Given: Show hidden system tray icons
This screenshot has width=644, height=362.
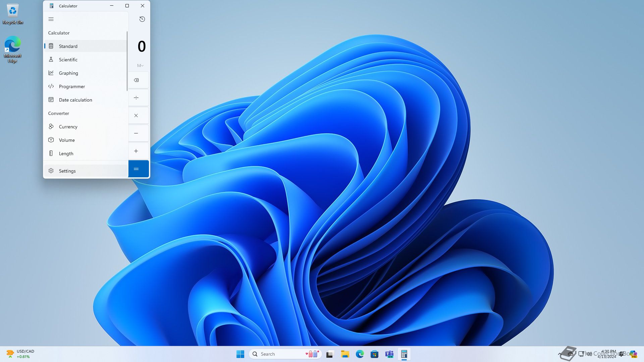Looking at the screenshot, I should [559, 354].
